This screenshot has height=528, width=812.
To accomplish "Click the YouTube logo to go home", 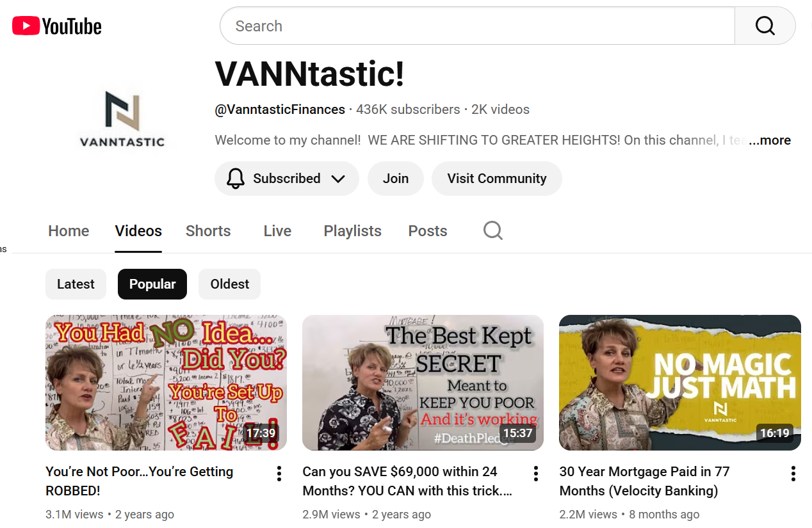I will click(57, 26).
